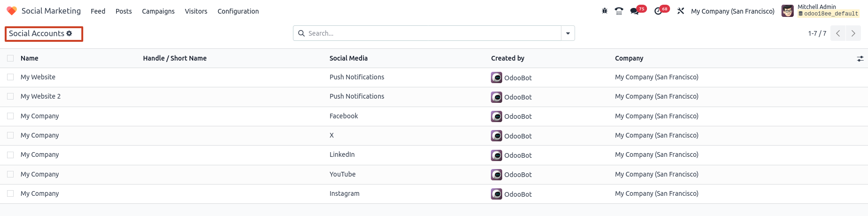
Task: Go to next page with right chevron
Action: 853,33
